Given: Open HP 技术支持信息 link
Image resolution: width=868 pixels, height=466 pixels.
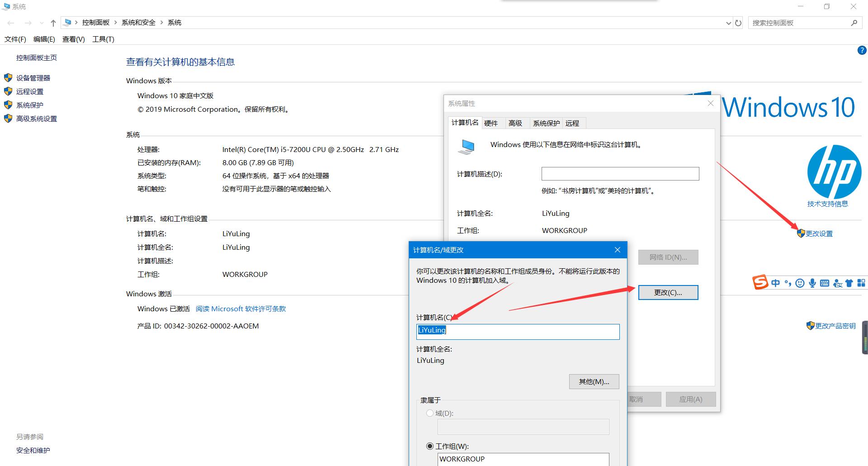Looking at the screenshot, I should point(828,204).
